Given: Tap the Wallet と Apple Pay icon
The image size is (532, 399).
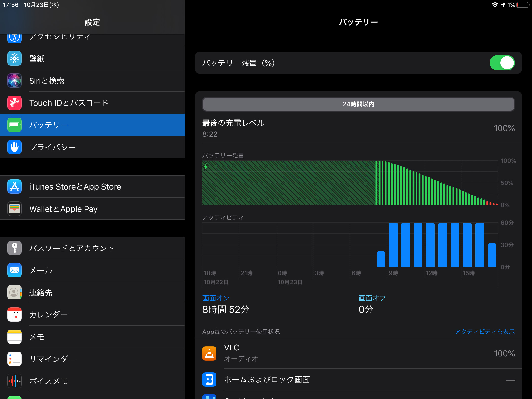Looking at the screenshot, I should point(14,209).
